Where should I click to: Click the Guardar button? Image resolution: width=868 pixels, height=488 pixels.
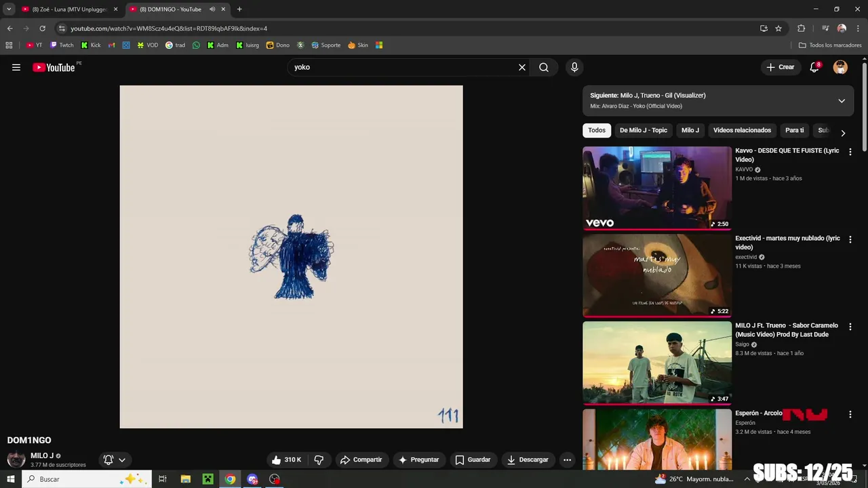473,460
